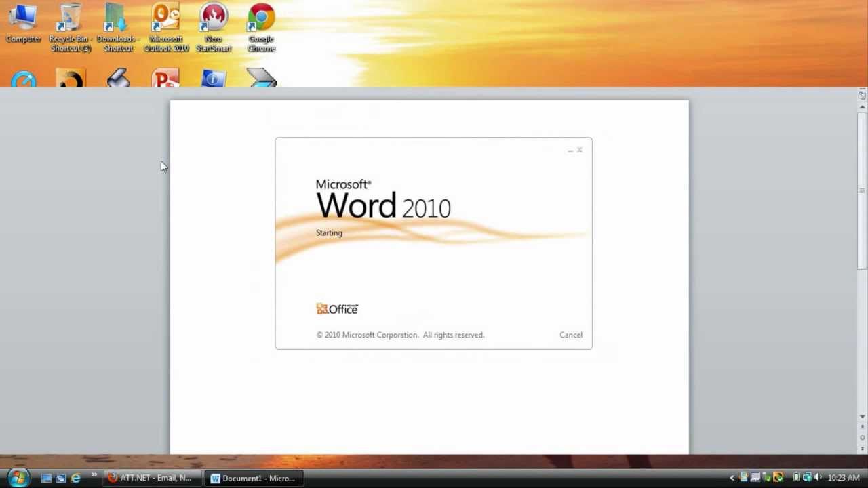Minimize the Word splash screen
This screenshot has height=488, width=868.
[570, 150]
